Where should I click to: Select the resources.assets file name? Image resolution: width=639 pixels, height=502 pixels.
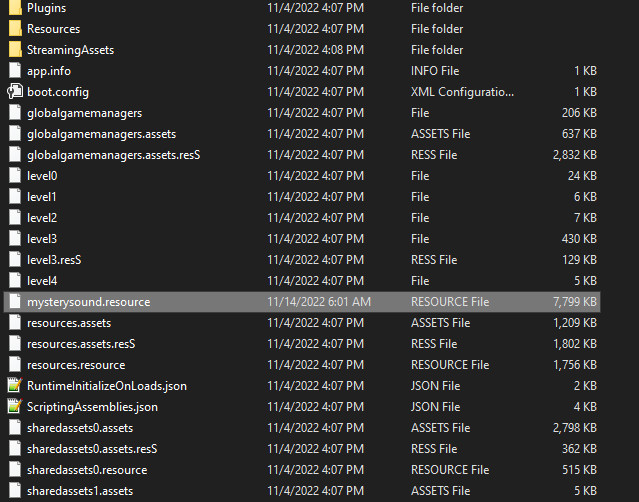click(x=69, y=323)
